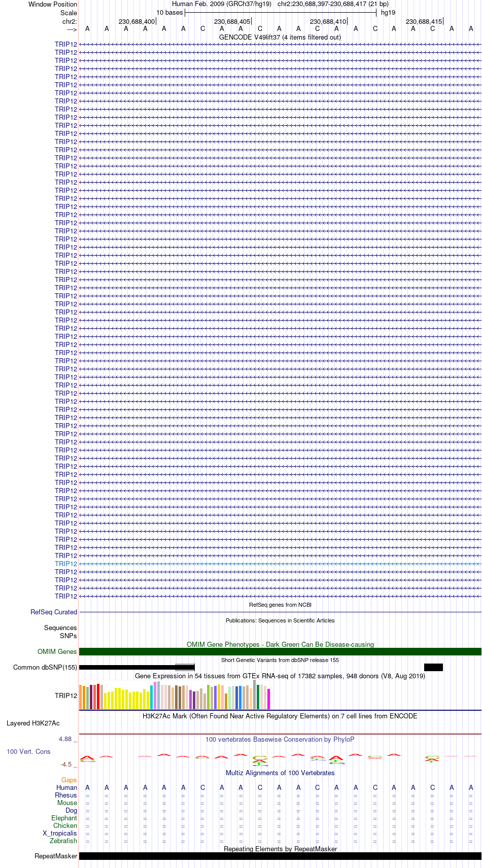This screenshot has width=482, height=868.
Task: Click the 'SNPs' publications label
Action: (68, 636)
